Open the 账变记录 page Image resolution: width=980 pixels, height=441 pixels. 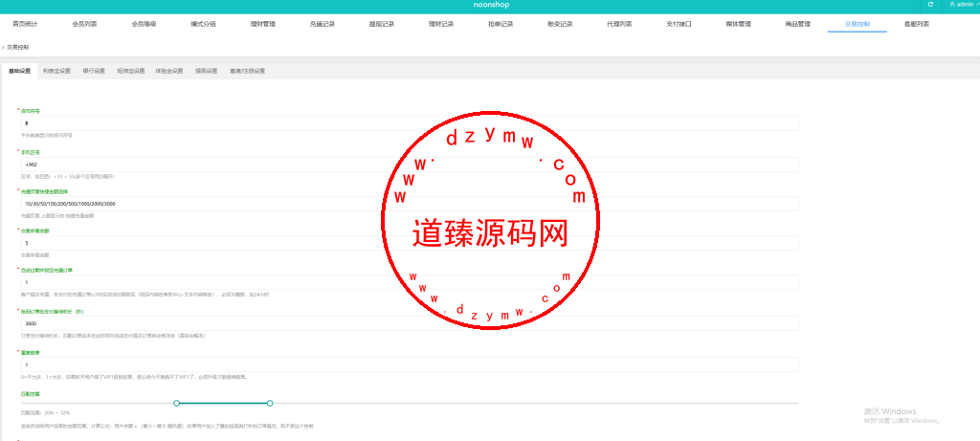coord(560,24)
